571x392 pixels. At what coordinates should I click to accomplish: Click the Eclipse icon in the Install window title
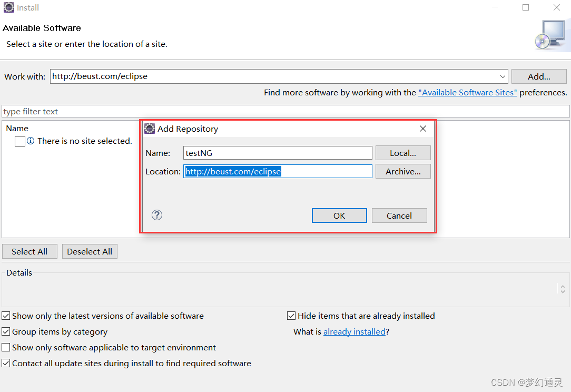click(9, 7)
